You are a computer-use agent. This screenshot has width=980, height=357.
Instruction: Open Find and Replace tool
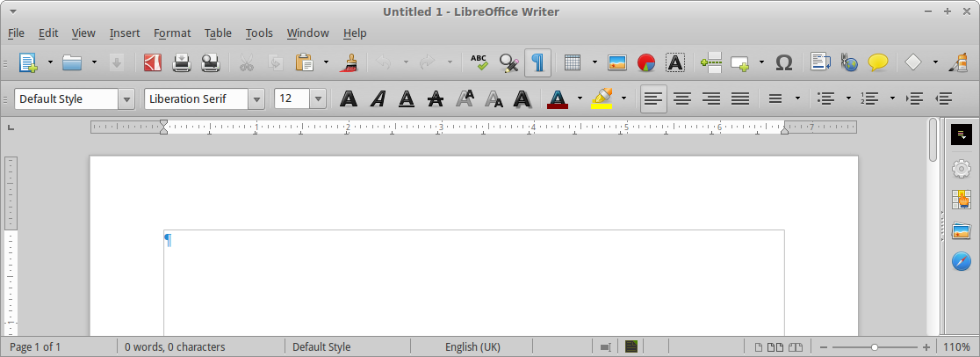[508, 62]
